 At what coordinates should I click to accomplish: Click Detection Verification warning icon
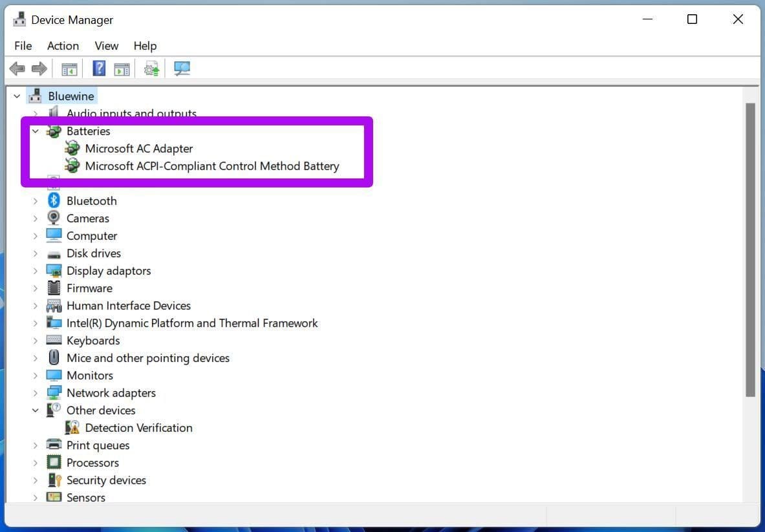tap(72, 428)
